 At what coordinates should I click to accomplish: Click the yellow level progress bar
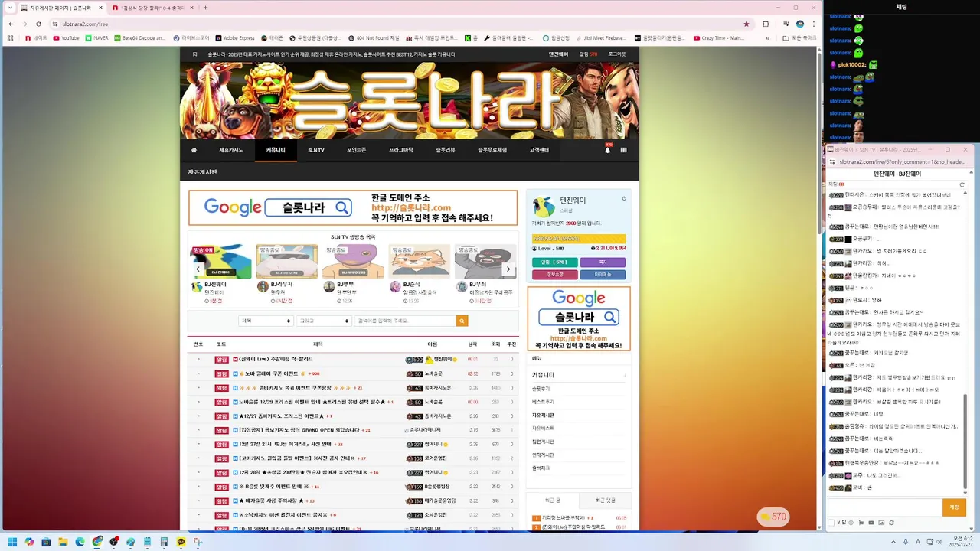[578, 239]
